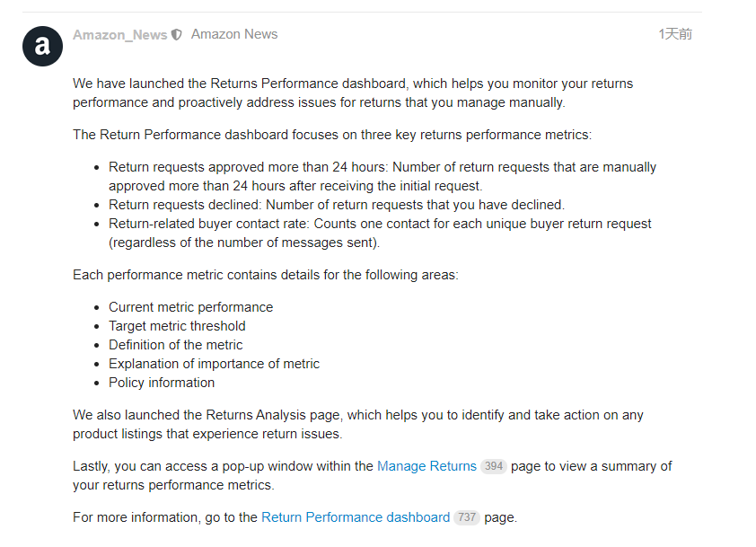Image resolution: width=756 pixels, height=547 pixels.
Task: Click the 'Return-related buyer contact rate' bullet
Action: click(379, 233)
